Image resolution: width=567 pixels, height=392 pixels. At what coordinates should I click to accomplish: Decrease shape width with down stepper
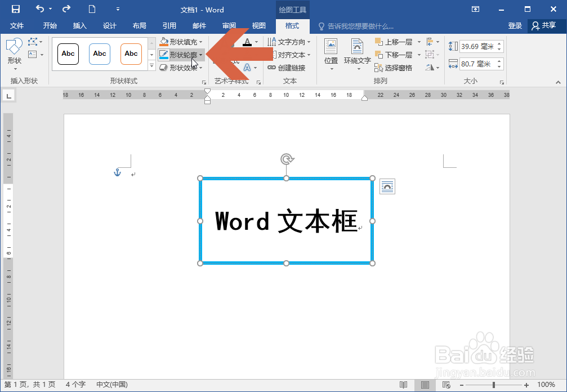(499, 67)
